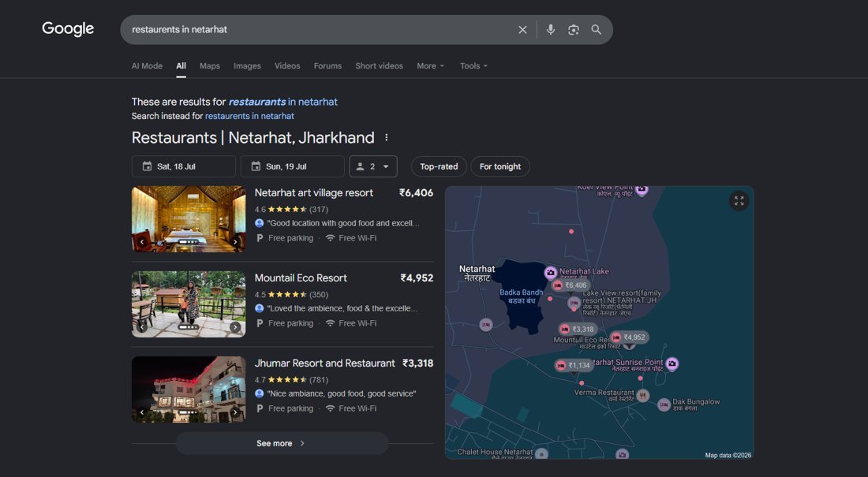Click review starting "Loved the ambience, food"
868x477 pixels.
[342, 309]
